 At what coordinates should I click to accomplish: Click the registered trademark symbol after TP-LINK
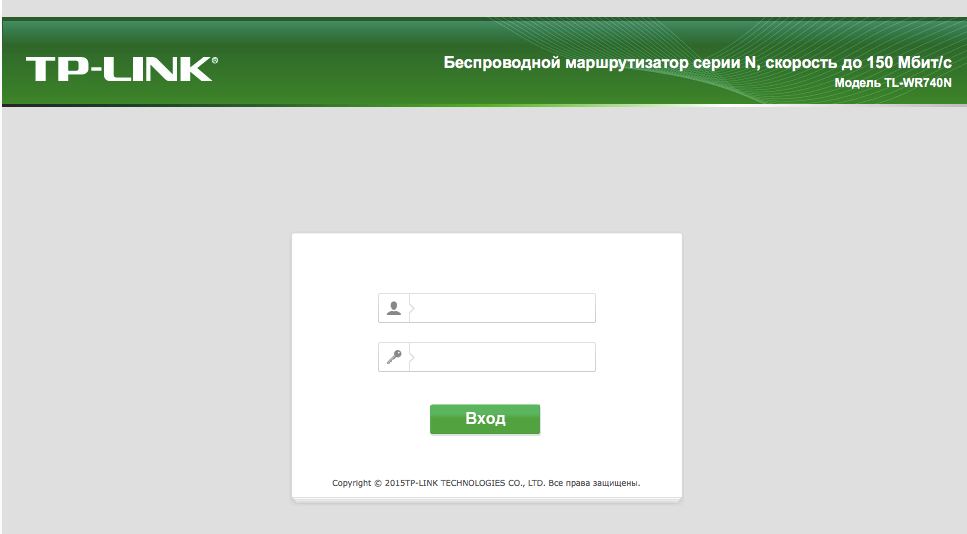pos(215,60)
